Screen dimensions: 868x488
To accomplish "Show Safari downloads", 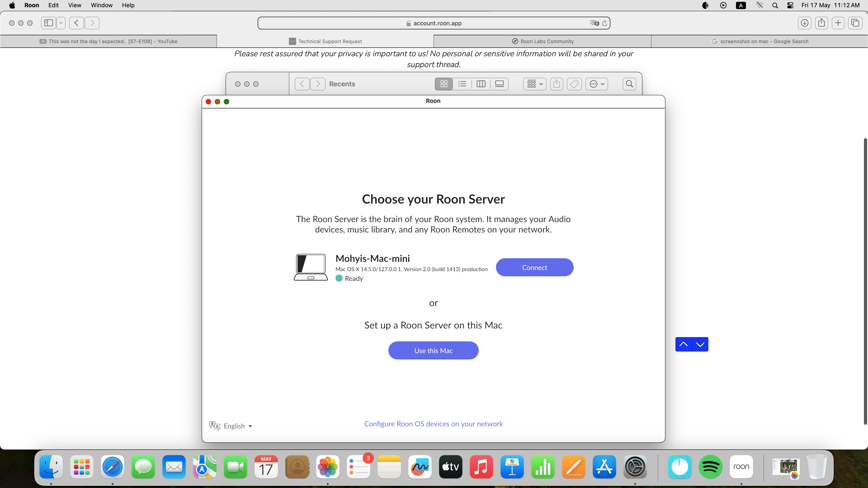I will click(x=805, y=23).
